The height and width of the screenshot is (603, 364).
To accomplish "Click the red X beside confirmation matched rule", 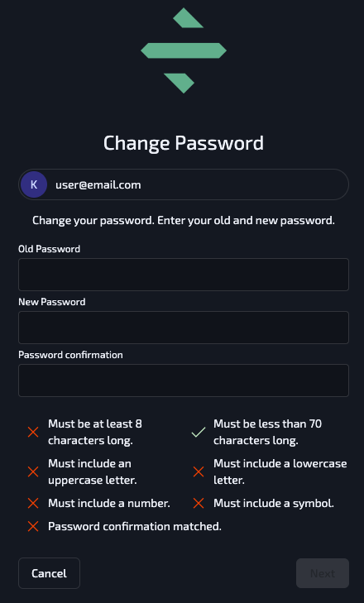I will [x=33, y=526].
